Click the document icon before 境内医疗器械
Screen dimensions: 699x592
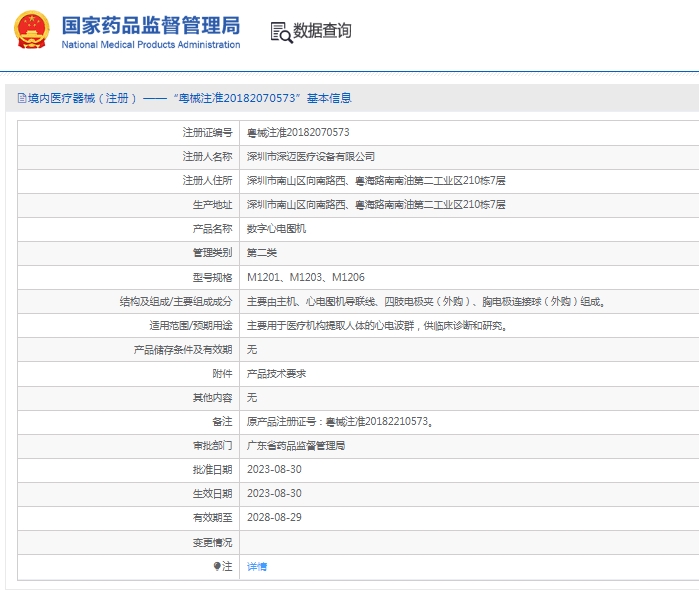22,98
